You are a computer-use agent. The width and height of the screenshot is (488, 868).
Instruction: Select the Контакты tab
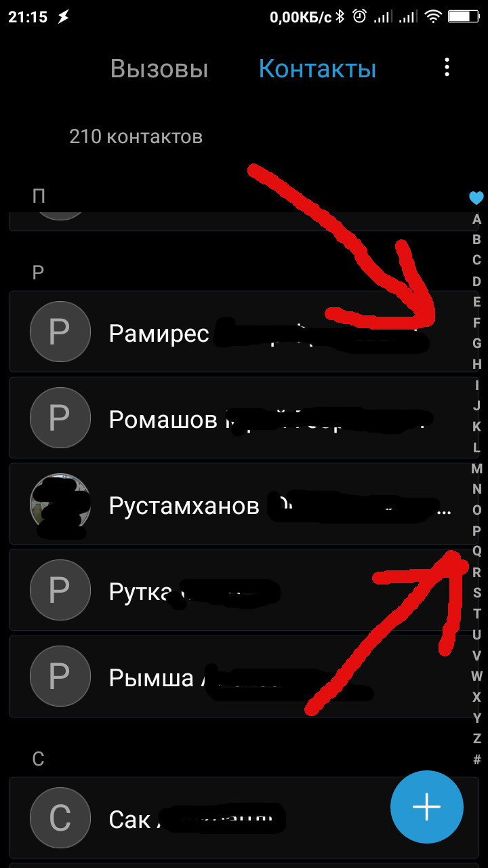pos(317,69)
